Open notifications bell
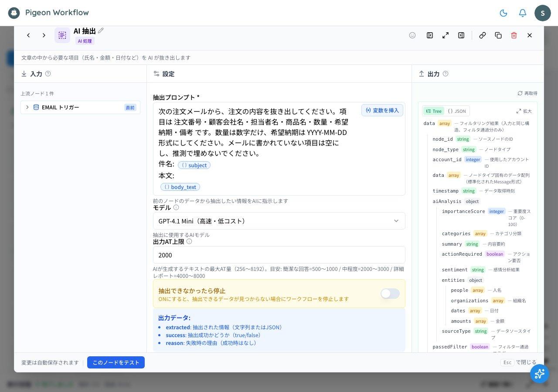 [523, 13]
